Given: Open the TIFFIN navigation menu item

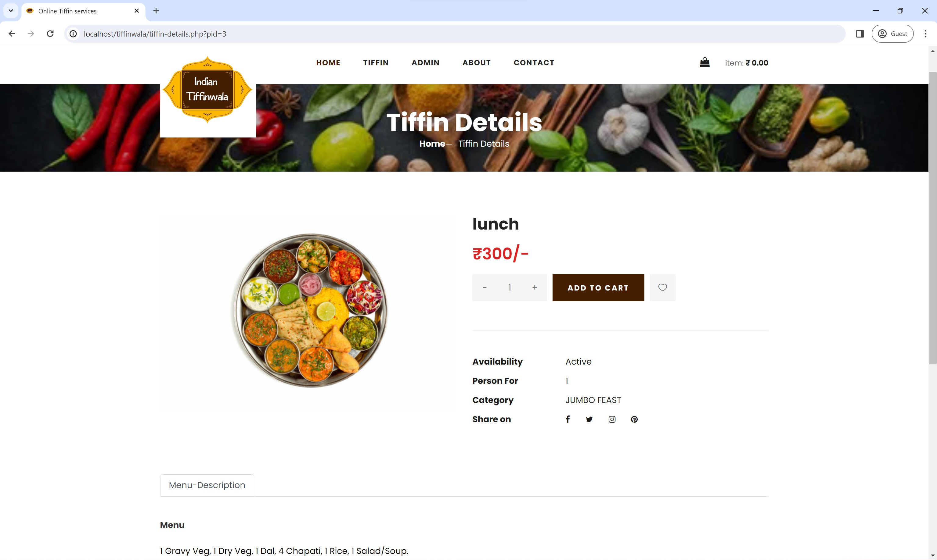Looking at the screenshot, I should click(376, 62).
